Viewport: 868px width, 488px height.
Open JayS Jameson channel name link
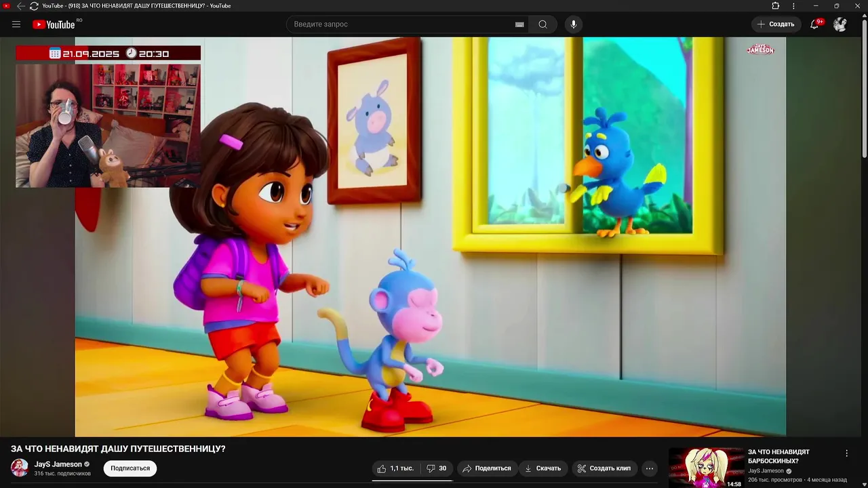58,464
